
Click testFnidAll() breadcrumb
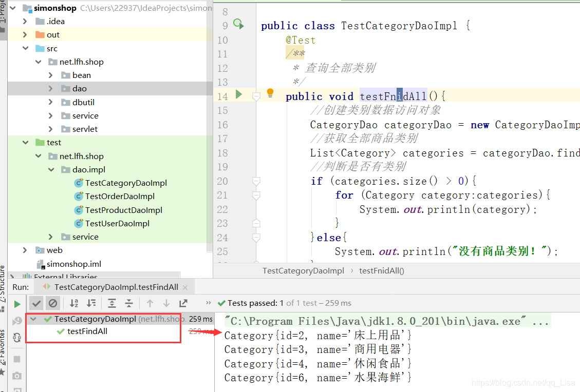pos(382,271)
